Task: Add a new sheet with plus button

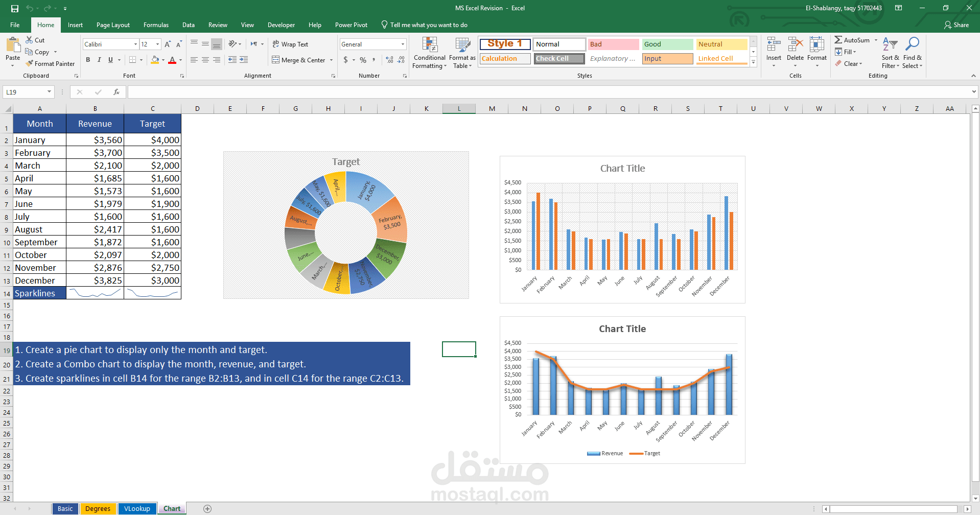Action: point(207,509)
